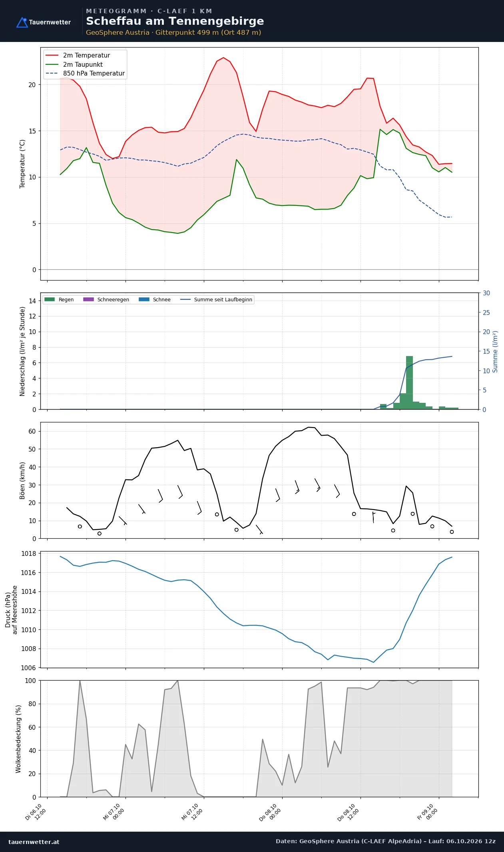Click the blue Schnee legend swatch
This screenshot has width=504, height=852.
[144, 299]
